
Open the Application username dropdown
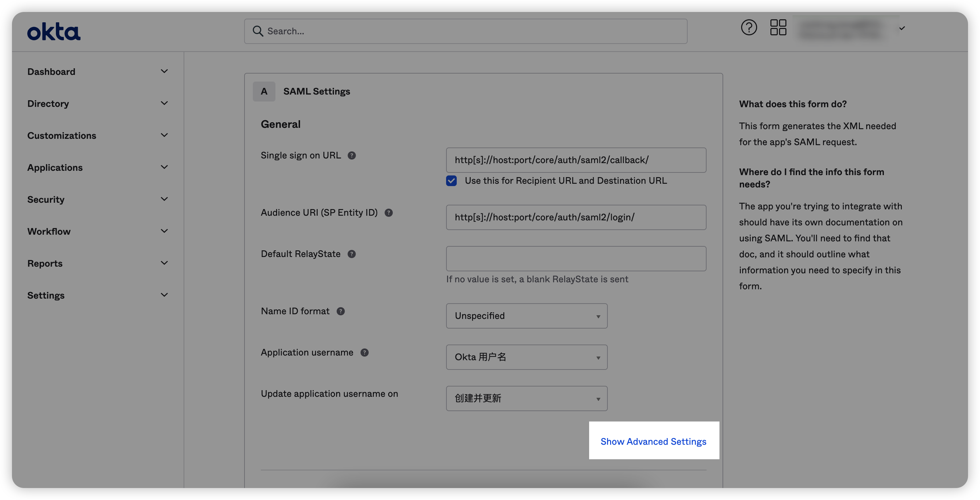point(526,357)
